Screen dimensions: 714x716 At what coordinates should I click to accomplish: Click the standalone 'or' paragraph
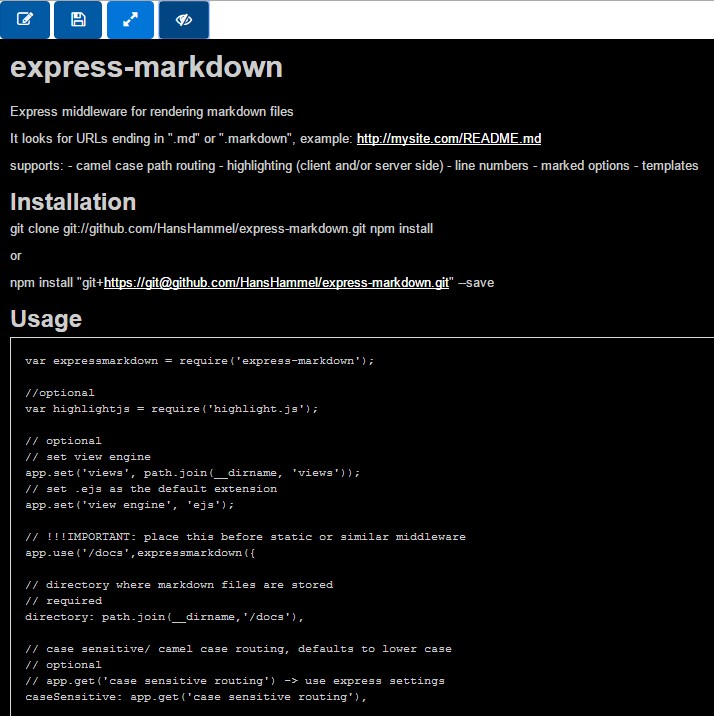(x=16, y=256)
